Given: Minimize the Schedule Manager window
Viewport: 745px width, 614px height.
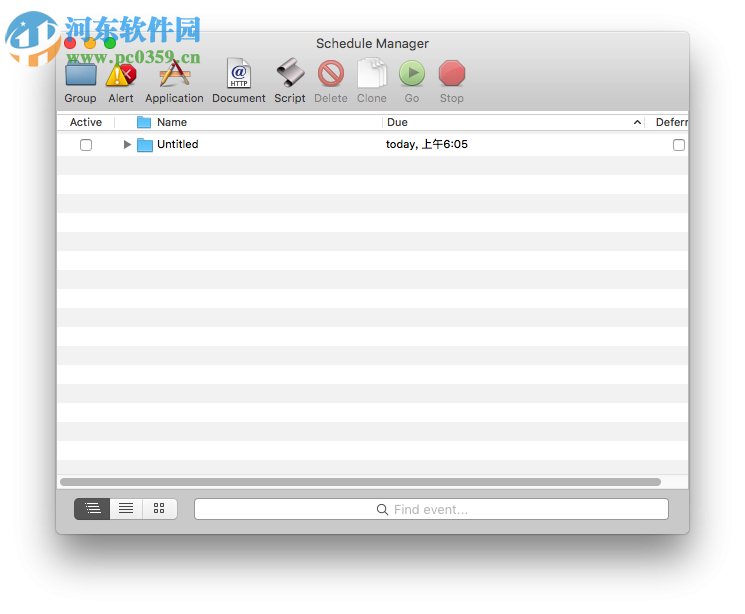Looking at the screenshot, I should (90, 43).
